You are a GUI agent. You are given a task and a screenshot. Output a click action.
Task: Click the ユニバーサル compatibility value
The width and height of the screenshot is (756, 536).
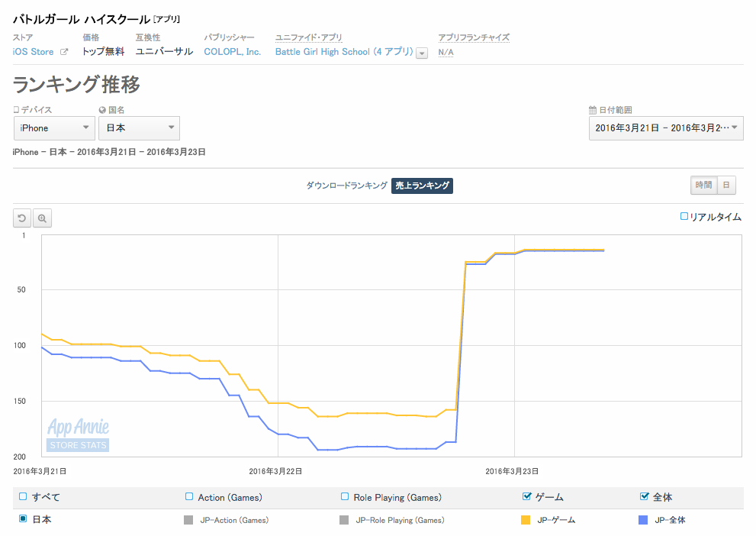[x=165, y=52]
